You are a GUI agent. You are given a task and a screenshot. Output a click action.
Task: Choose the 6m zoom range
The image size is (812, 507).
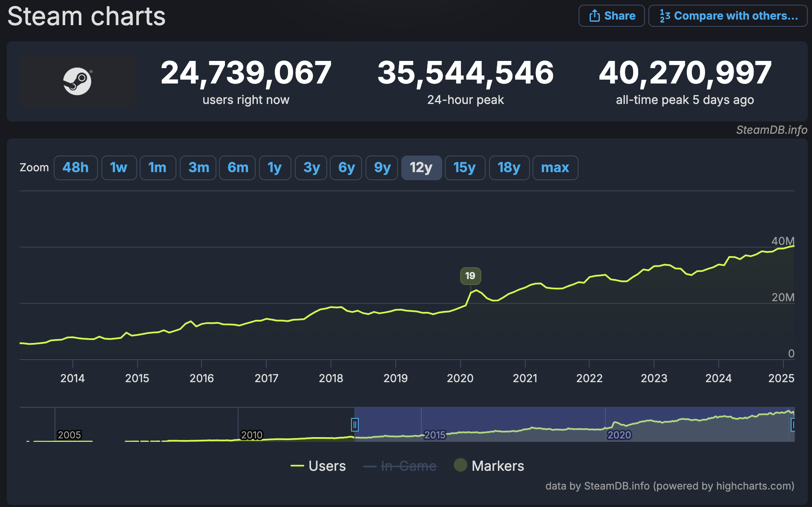pos(237,167)
